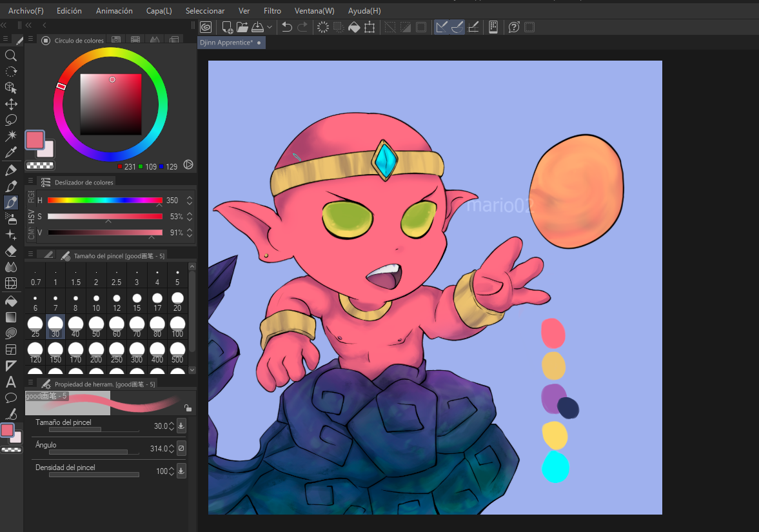
Task: Toggle snap to ruler in toolbar
Action: 442,27
